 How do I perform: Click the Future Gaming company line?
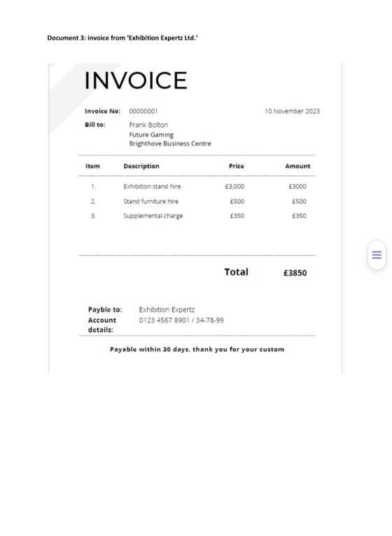pos(151,135)
